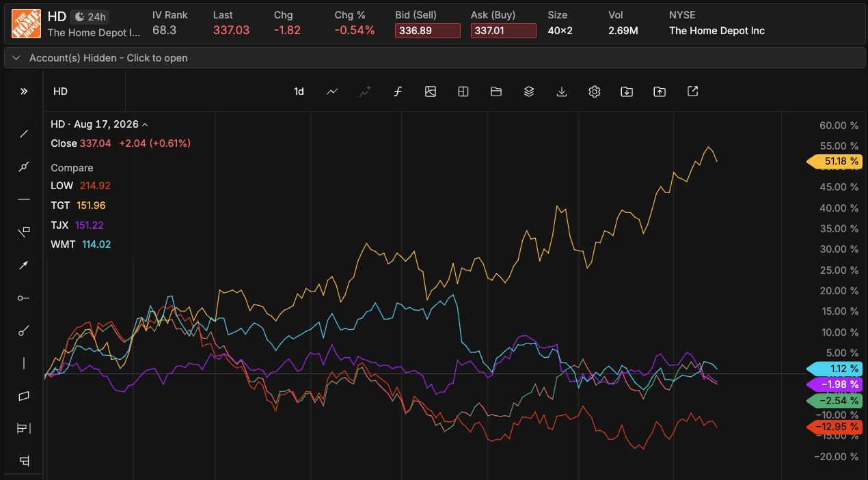
Task: Select the horizontal line drawing tool
Action: click(24, 199)
